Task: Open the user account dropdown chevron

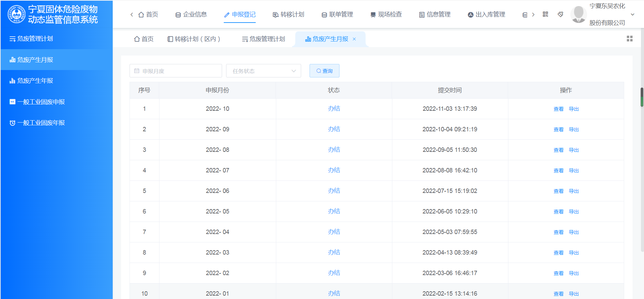Action: click(633, 14)
